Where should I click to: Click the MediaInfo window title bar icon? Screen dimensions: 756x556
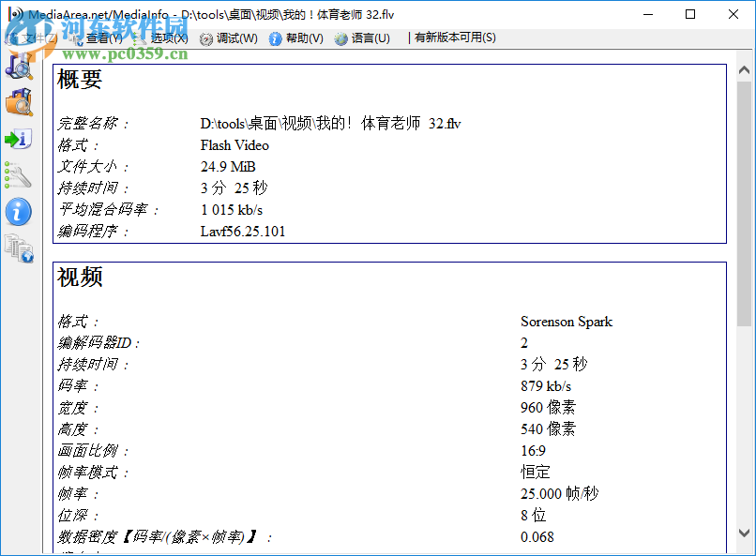(x=13, y=13)
